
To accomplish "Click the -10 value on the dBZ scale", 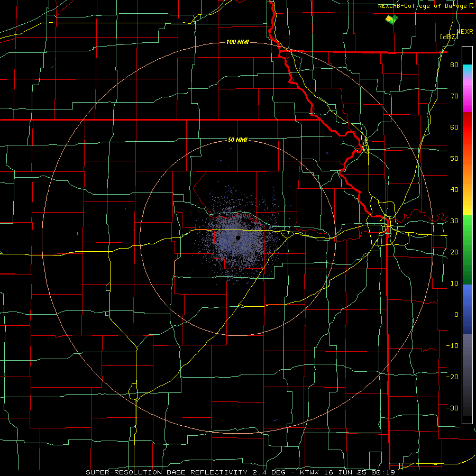I will point(452,345).
